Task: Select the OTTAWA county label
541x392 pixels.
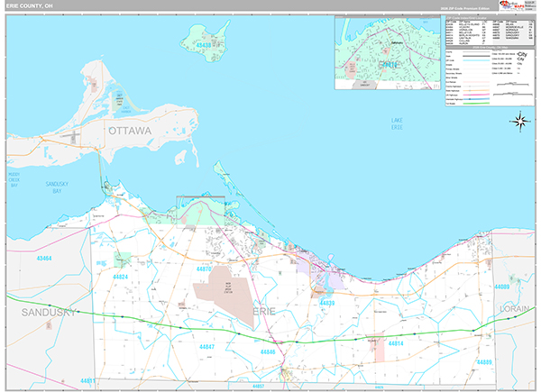Action: 133,132
